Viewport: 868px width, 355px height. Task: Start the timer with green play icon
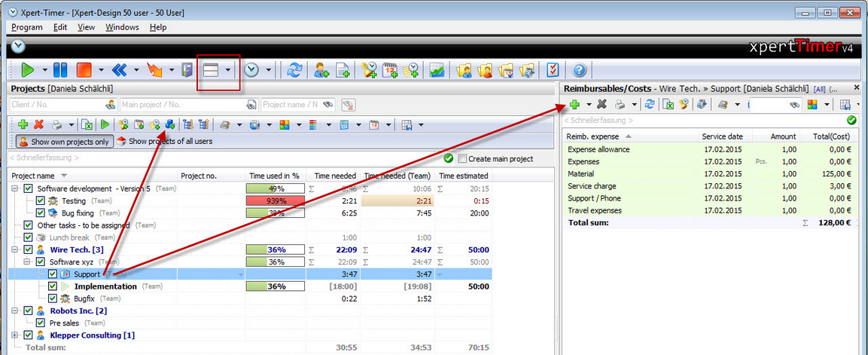[x=27, y=70]
